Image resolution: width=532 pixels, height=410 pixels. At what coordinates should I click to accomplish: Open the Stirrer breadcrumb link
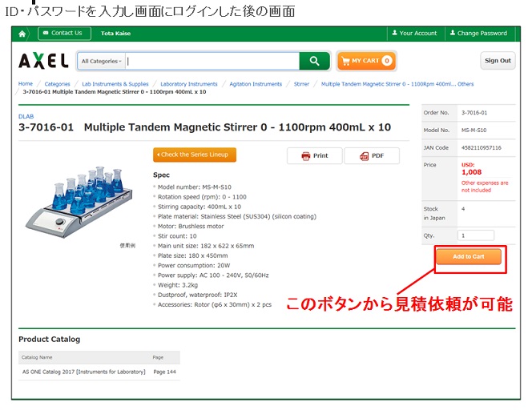(x=301, y=84)
